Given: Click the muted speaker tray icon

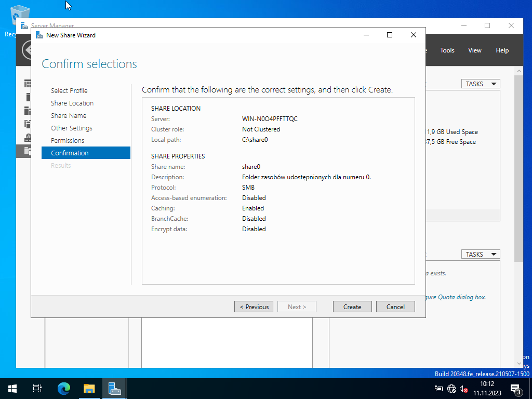Looking at the screenshot, I should click(464, 389).
